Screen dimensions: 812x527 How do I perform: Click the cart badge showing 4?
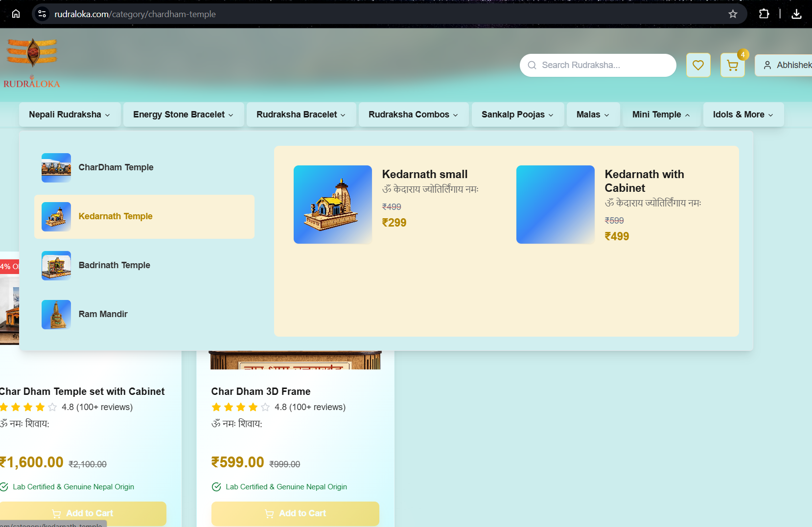coord(743,55)
